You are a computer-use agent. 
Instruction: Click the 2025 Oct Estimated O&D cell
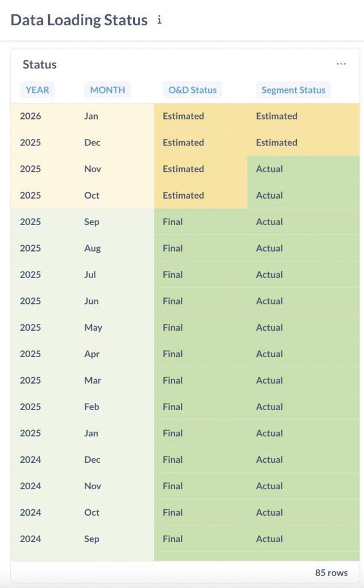pos(183,195)
